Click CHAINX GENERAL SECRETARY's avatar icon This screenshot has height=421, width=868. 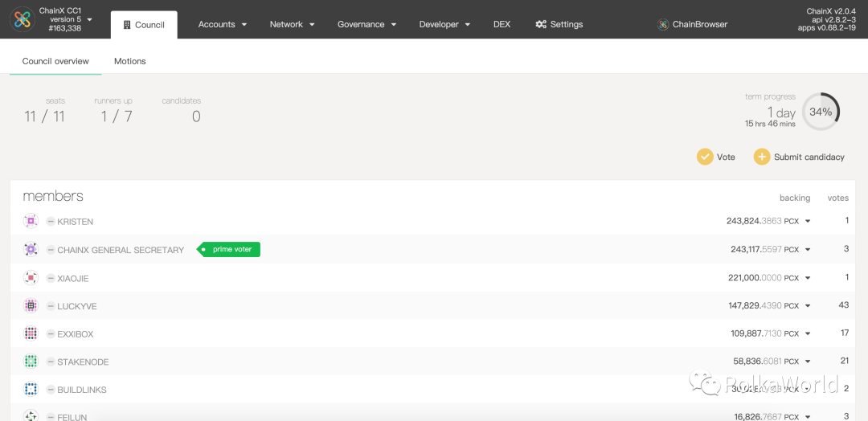[x=31, y=249]
